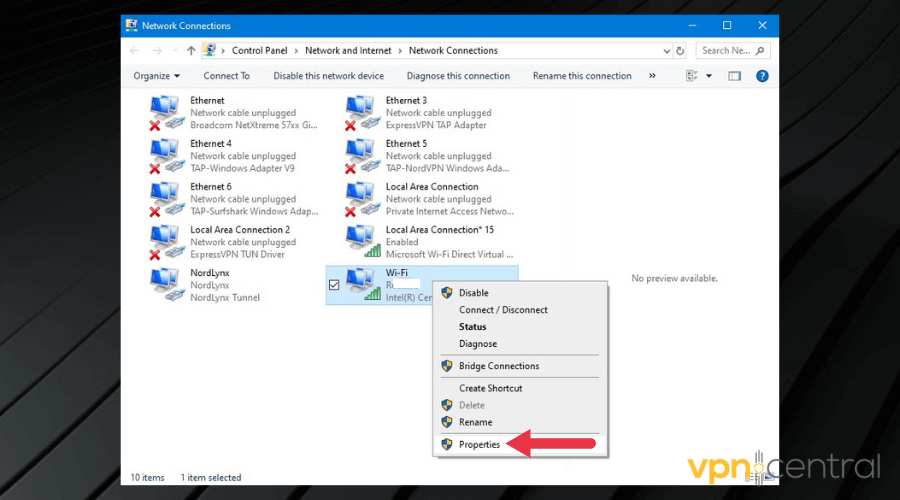This screenshot has width=900, height=500.
Task: Select the Ethernet 3 ExpressVPN TAP adapter icon
Action: 361,112
